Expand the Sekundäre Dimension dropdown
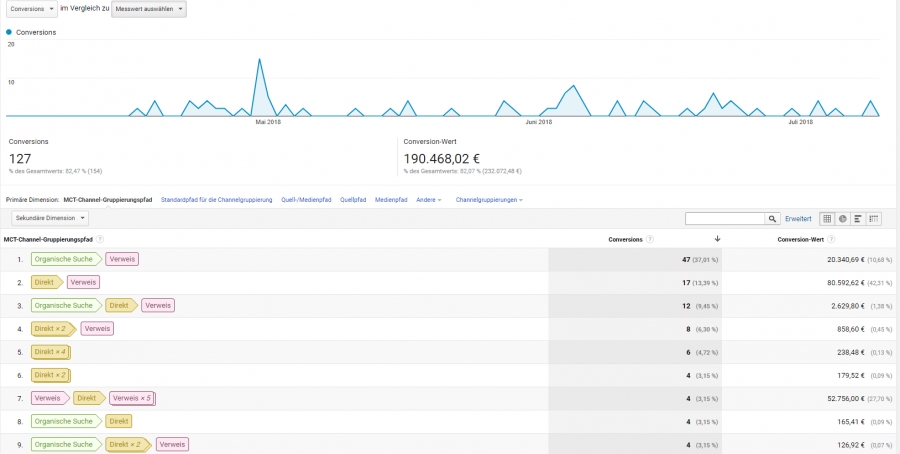The image size is (900, 454). (49, 218)
